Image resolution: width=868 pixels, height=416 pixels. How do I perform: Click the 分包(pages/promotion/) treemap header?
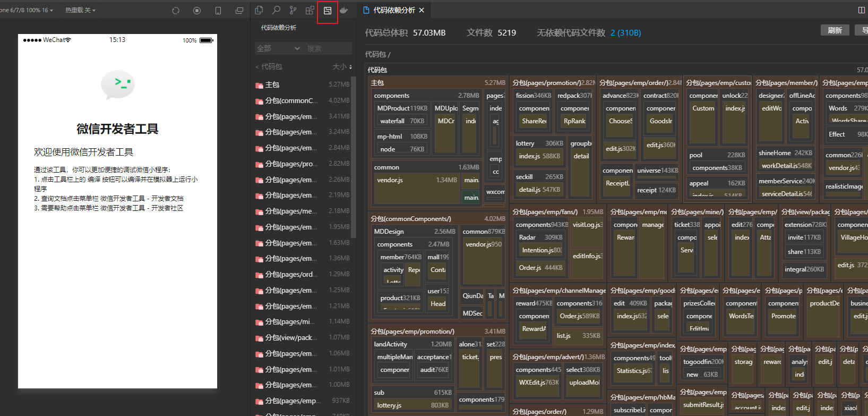point(553,83)
